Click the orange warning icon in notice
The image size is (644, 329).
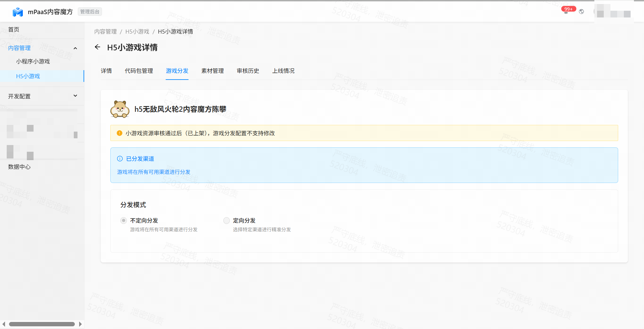[119, 133]
